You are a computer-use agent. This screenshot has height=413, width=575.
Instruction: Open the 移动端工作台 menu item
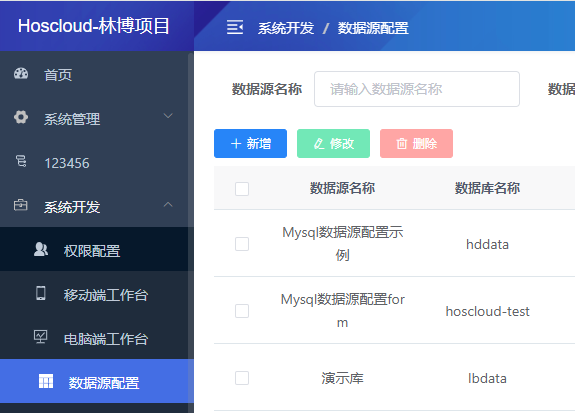(x=97, y=293)
